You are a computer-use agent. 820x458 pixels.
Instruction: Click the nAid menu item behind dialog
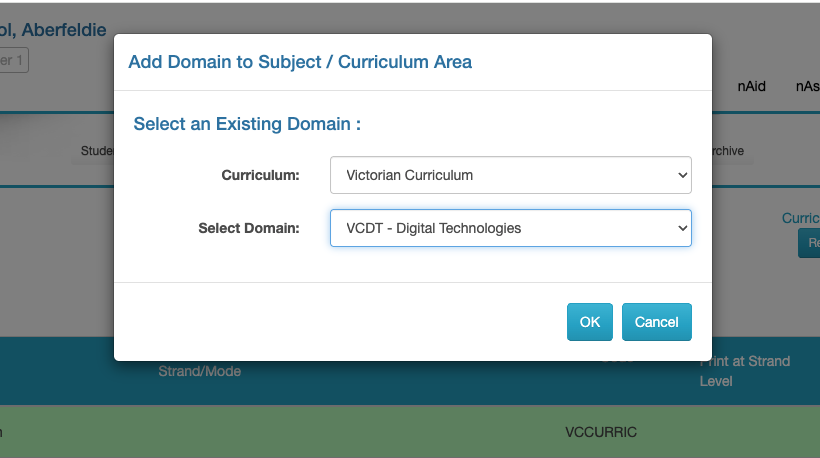752,86
